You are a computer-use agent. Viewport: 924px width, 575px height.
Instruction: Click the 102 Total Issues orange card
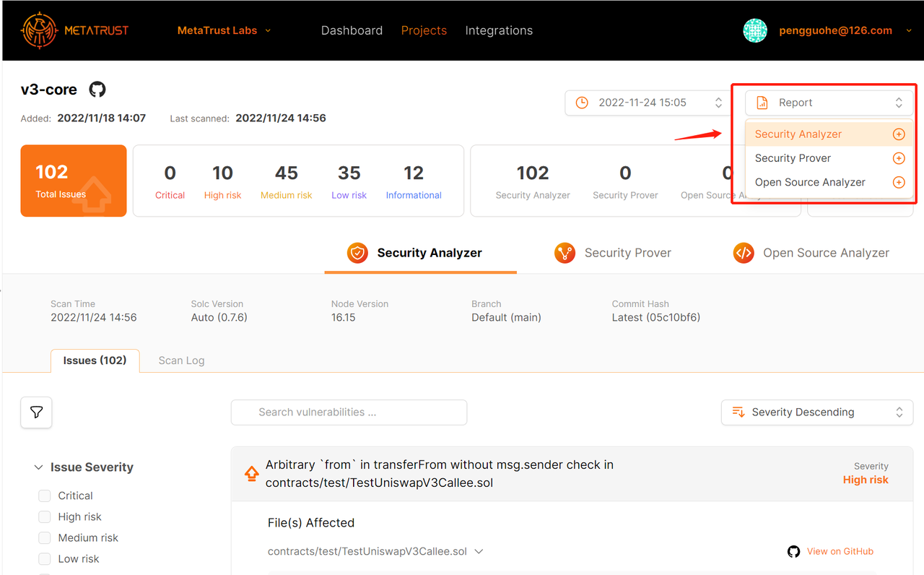(x=74, y=181)
